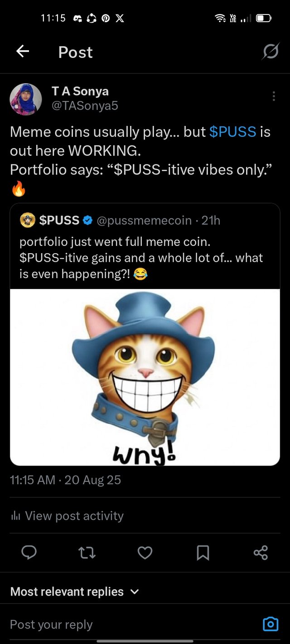
Task: Open T A Sonya's profile picture
Action: point(26,99)
